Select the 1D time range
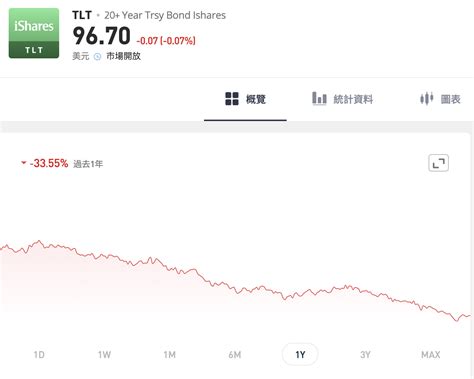This screenshot has width=474, height=379. coord(39,354)
